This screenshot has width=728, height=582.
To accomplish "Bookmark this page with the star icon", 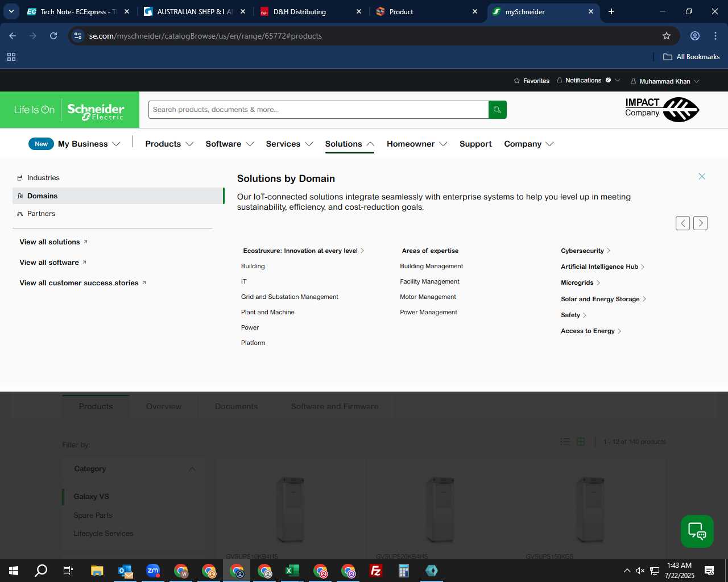I will click(667, 36).
